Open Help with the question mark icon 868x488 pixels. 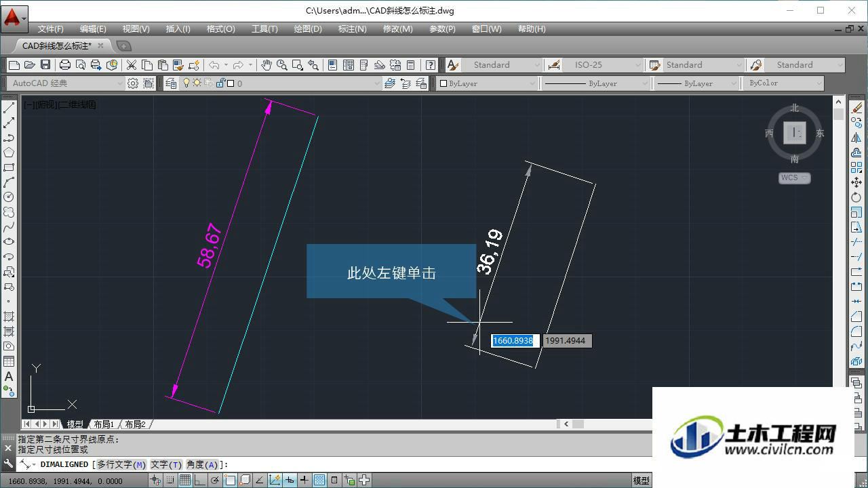tap(431, 65)
